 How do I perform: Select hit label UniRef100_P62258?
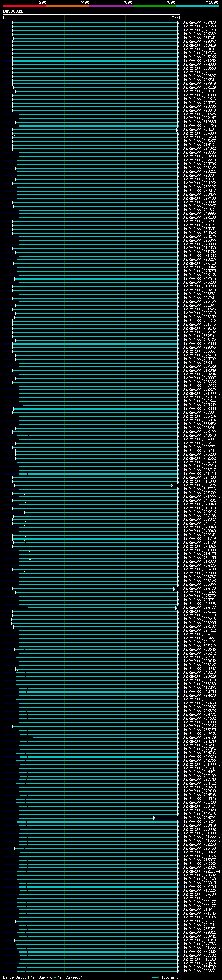pos(199,844)
